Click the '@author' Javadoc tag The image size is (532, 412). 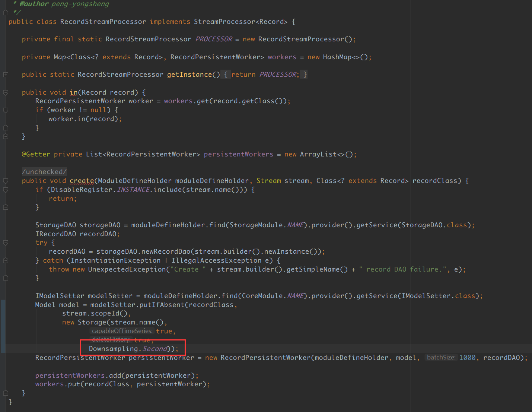pos(34,4)
